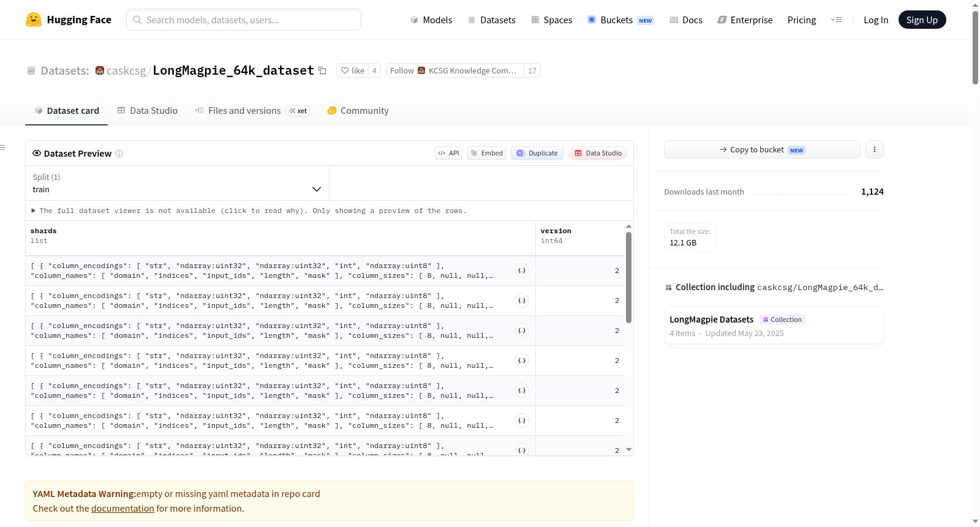Open the Split train dropdown
Image resolution: width=980 pixels, height=527 pixels.
[177, 183]
